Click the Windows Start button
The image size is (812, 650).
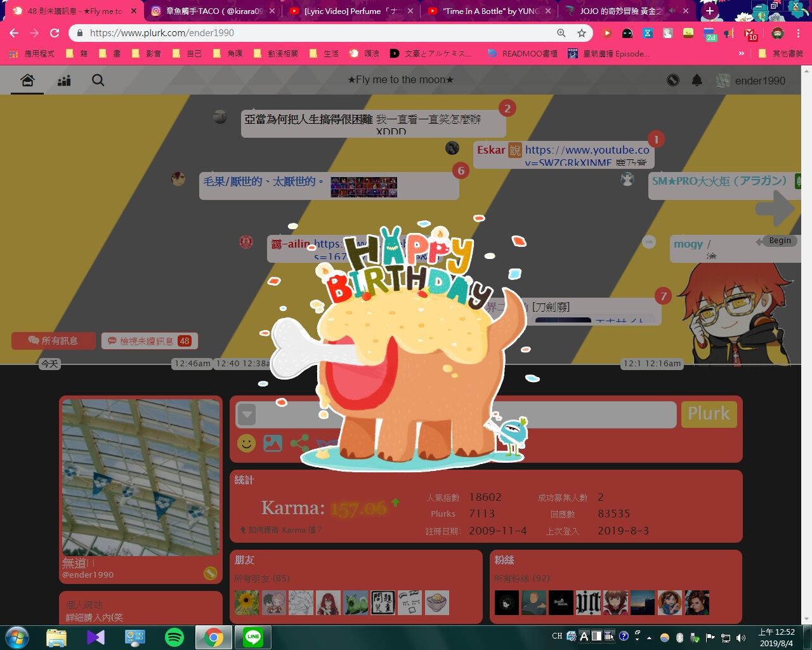click(x=17, y=637)
